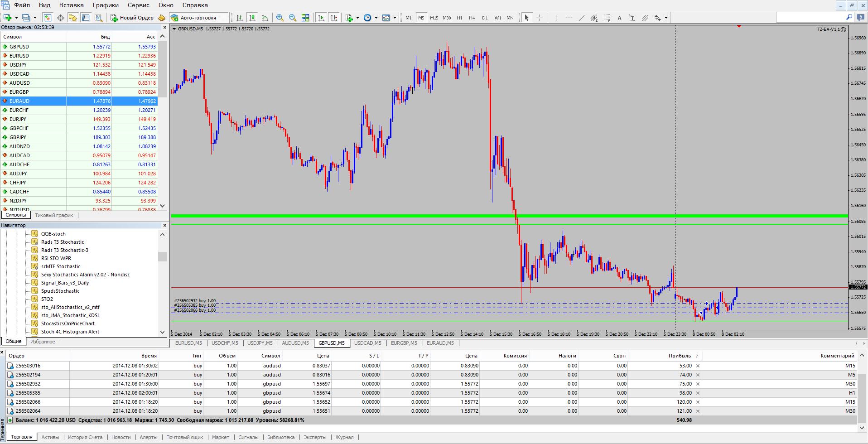Select the Arrows drawing tool
The height and width of the screenshot is (444, 868).
tap(657, 18)
